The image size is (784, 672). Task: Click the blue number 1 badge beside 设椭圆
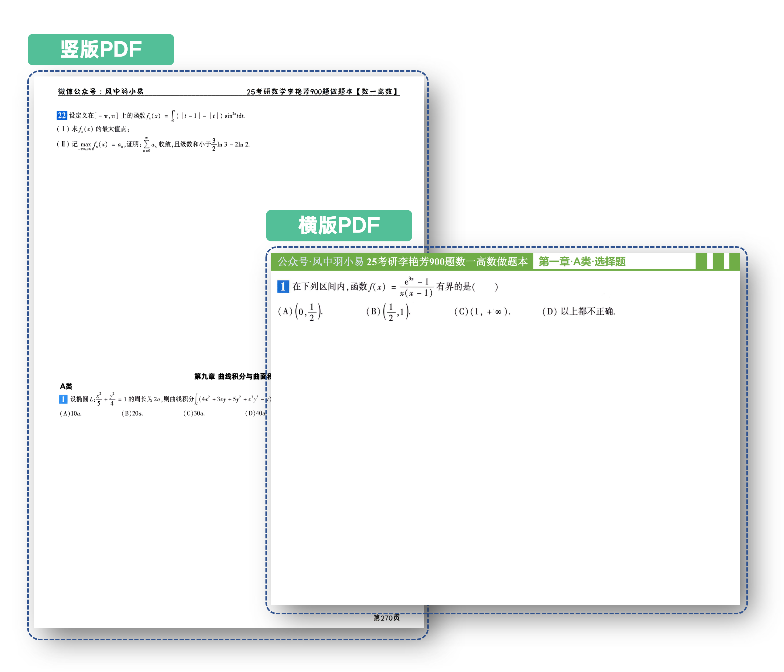(63, 399)
